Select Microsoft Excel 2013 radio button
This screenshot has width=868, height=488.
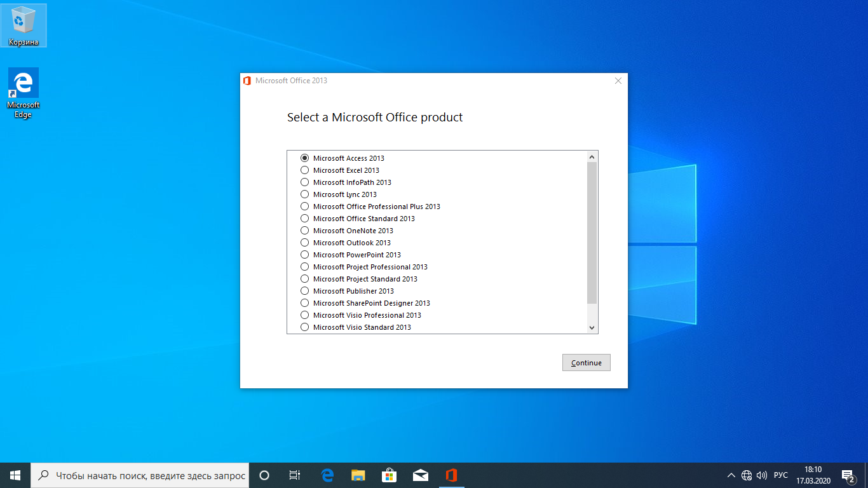tap(305, 170)
